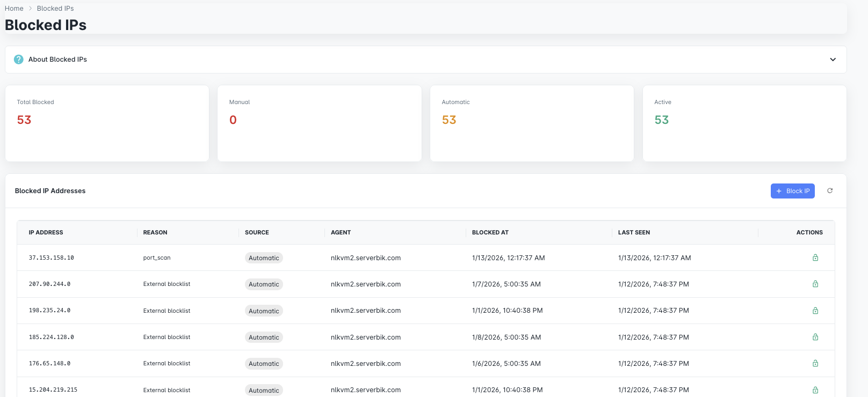The width and height of the screenshot is (868, 397).
Task: Select the Total Blocked stat card
Action: (107, 123)
